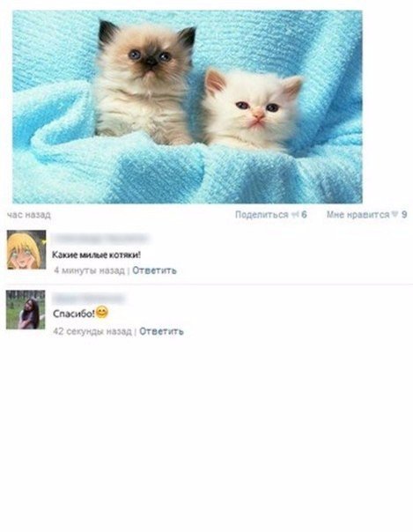Click the Спасибо comment text
Screen dimensions: 413x532
pos(74,314)
